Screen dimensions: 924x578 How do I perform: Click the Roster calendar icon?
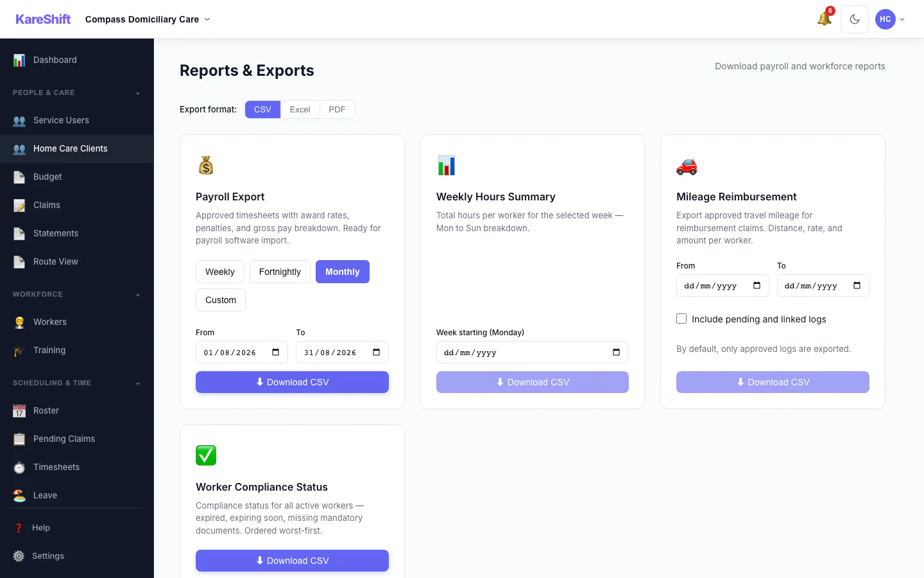[19, 411]
